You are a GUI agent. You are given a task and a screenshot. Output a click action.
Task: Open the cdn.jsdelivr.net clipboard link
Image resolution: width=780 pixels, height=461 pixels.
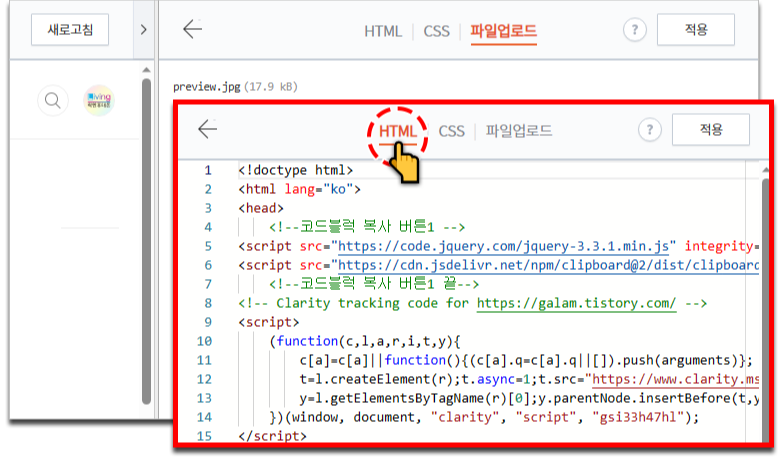548,265
